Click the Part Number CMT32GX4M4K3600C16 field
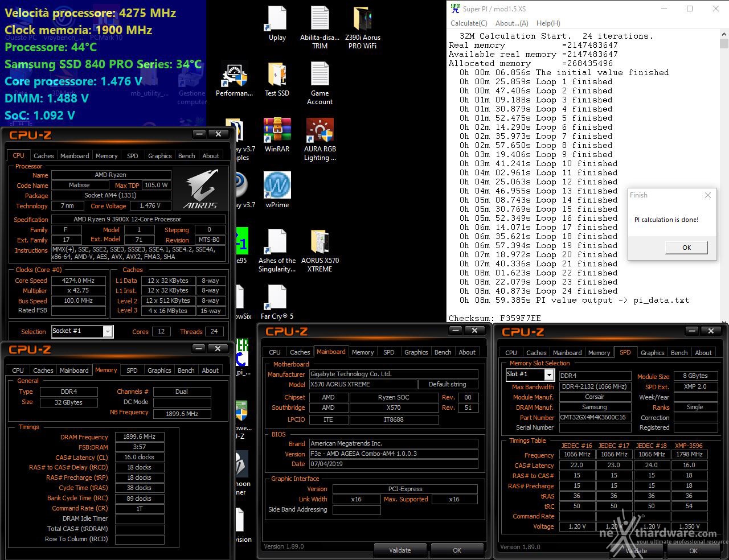This screenshot has width=729, height=560. pyautogui.click(x=595, y=417)
